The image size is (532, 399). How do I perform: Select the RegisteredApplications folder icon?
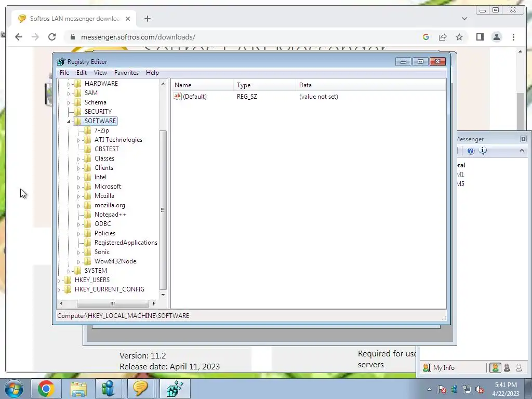[87, 243]
